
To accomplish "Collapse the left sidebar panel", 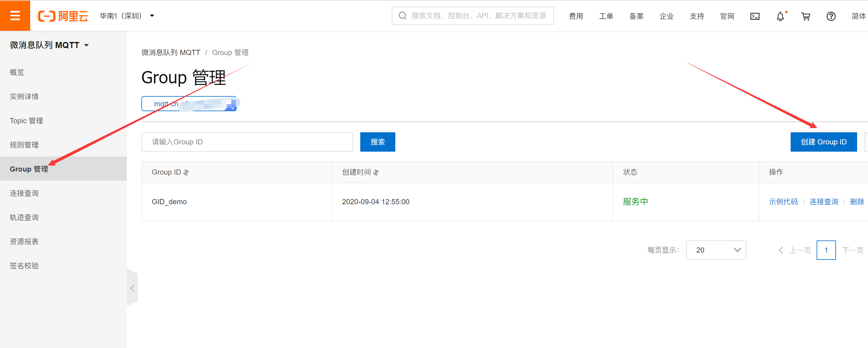I will (x=132, y=288).
